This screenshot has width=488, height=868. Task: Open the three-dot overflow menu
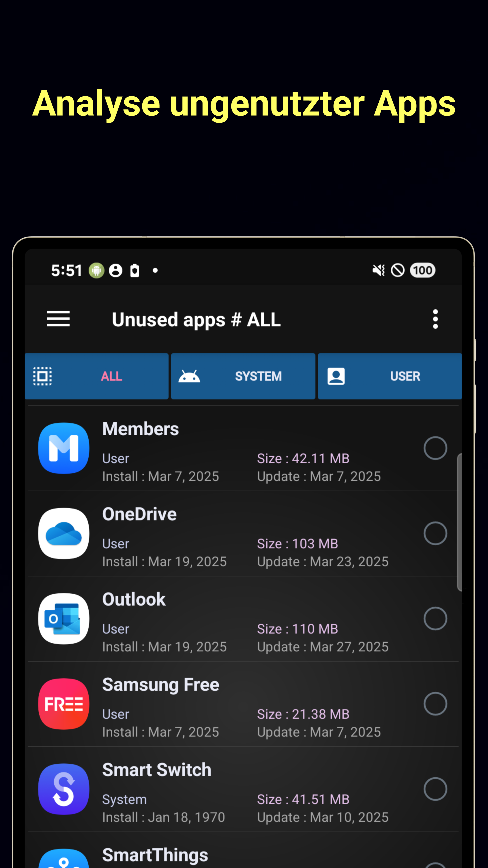click(x=435, y=319)
